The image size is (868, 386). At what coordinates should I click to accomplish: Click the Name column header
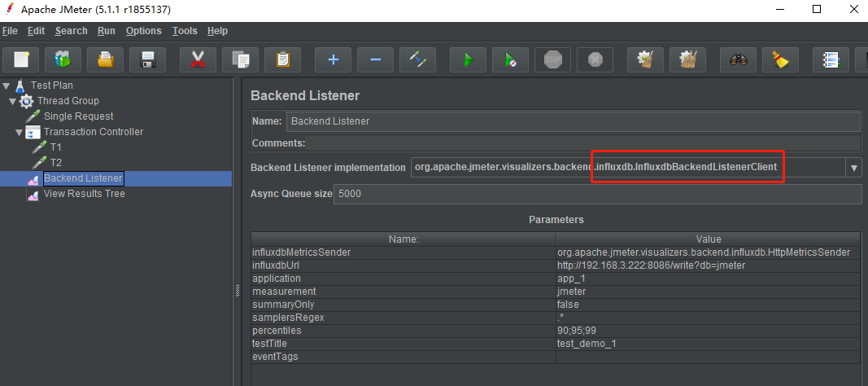pos(403,239)
